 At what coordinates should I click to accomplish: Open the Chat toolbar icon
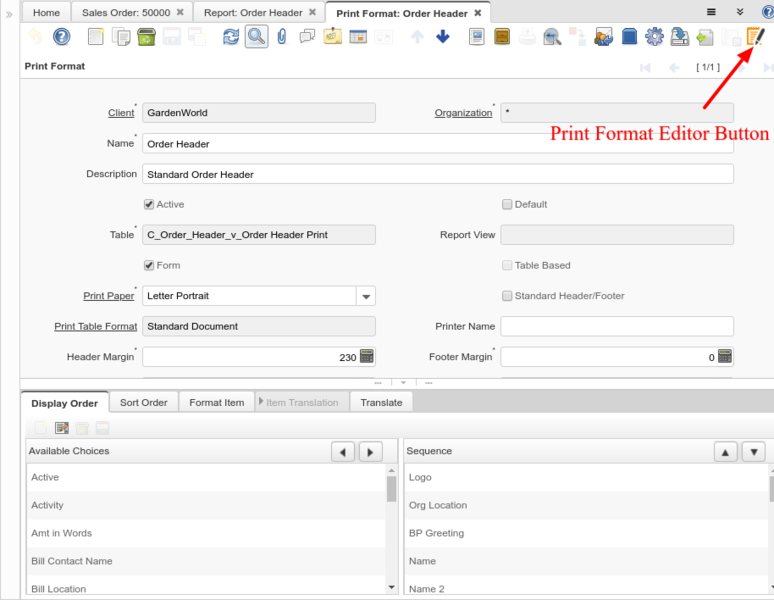(x=307, y=37)
